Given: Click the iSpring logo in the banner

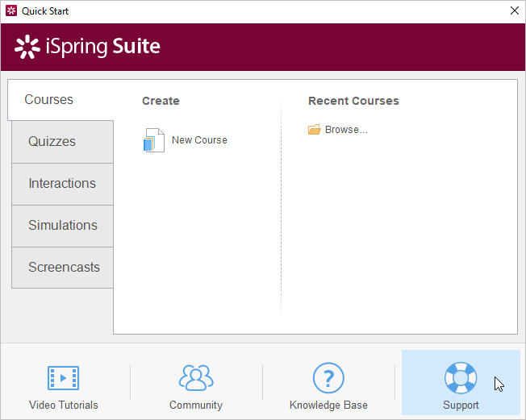Looking at the screenshot, I should (87, 47).
